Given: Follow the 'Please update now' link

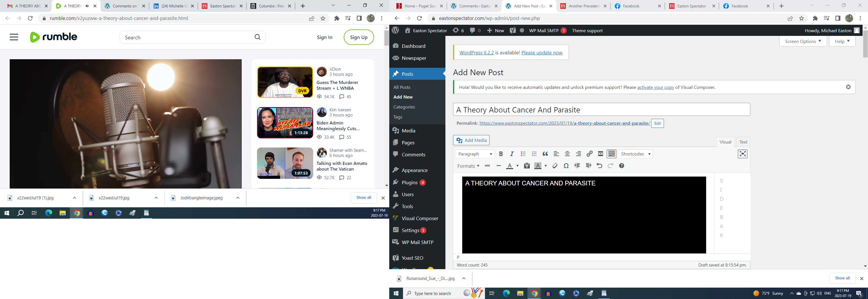Looking at the screenshot, I should pos(542,52).
